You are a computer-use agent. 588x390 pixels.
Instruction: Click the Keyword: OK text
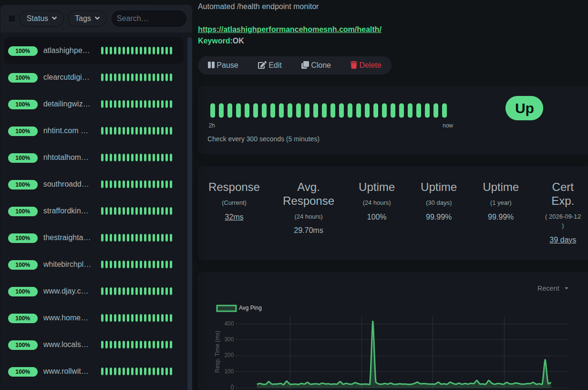click(221, 41)
